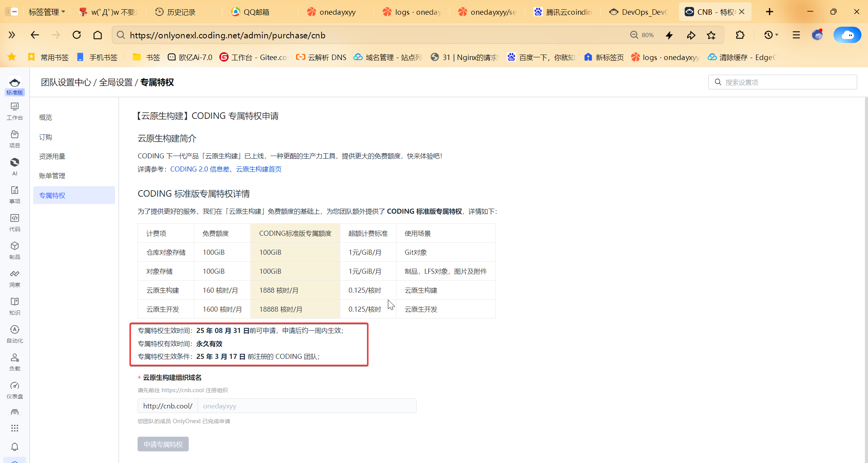Click 全局设置 breadcrumb

(x=116, y=82)
